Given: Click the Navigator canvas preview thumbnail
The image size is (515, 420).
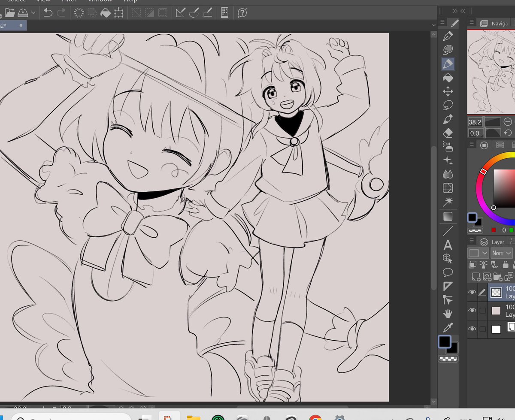Looking at the screenshot, I should 491,72.
